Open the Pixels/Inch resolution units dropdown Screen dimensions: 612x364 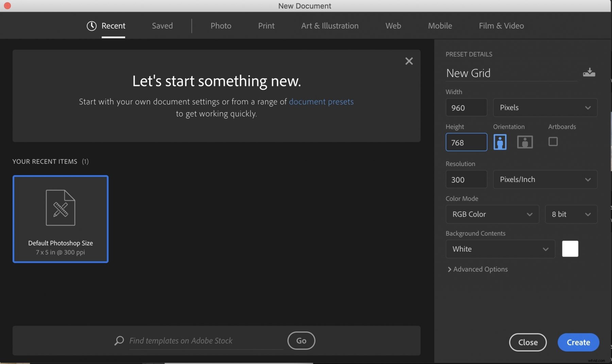tap(545, 179)
